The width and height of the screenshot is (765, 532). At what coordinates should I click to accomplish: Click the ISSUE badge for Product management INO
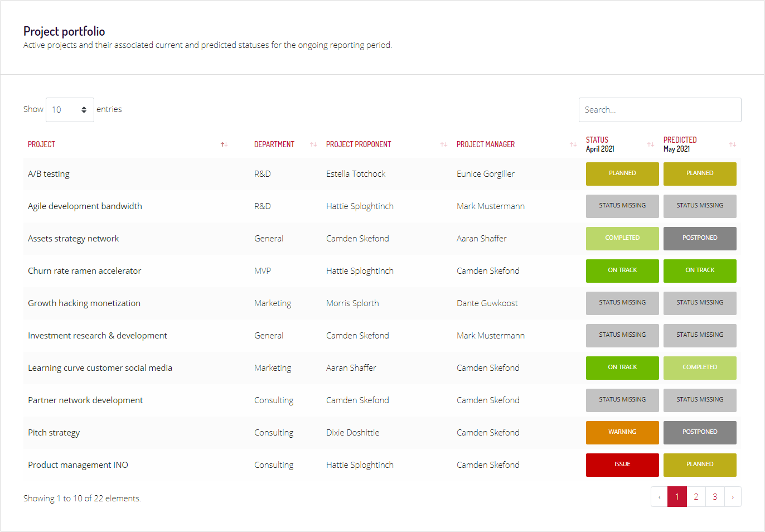tap(622, 465)
